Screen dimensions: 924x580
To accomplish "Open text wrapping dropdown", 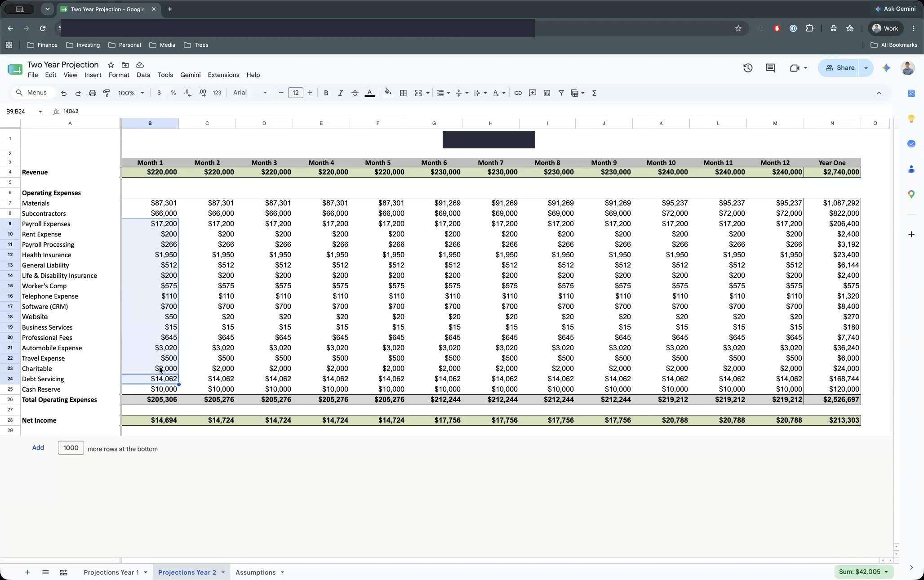I will 480,93.
